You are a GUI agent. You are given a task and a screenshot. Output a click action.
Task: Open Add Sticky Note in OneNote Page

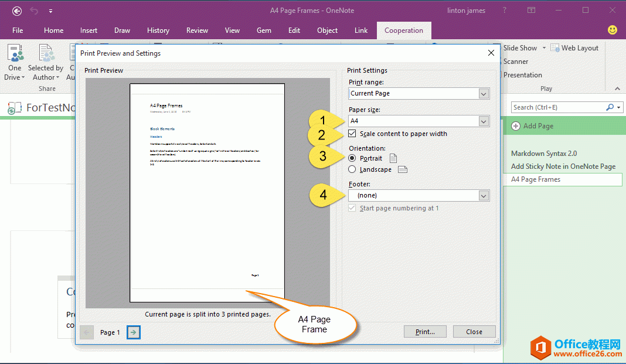(x=563, y=166)
